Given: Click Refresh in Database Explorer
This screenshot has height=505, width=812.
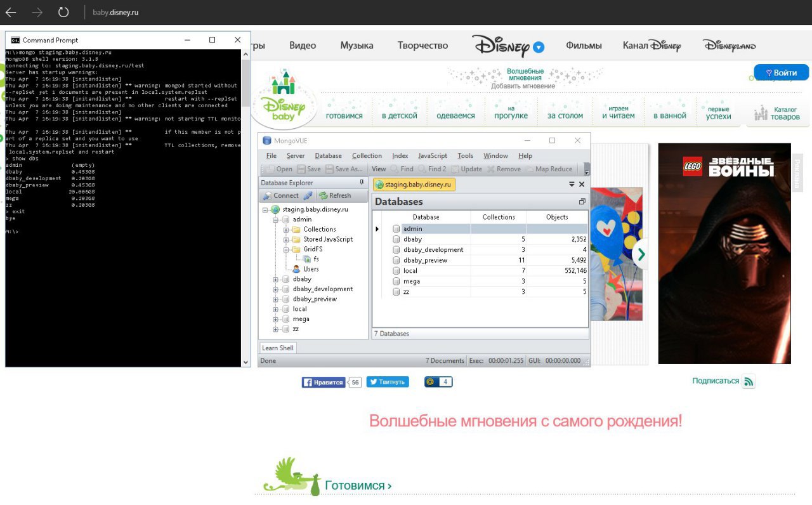Looking at the screenshot, I should point(335,195).
